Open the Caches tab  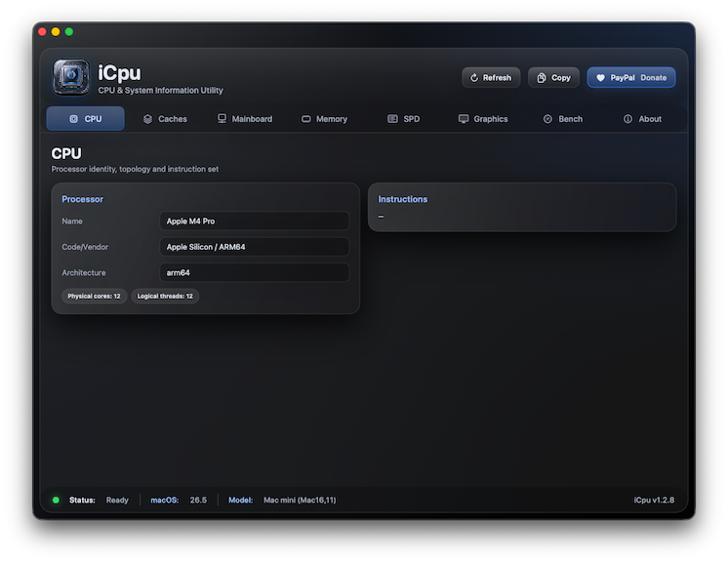coord(165,119)
